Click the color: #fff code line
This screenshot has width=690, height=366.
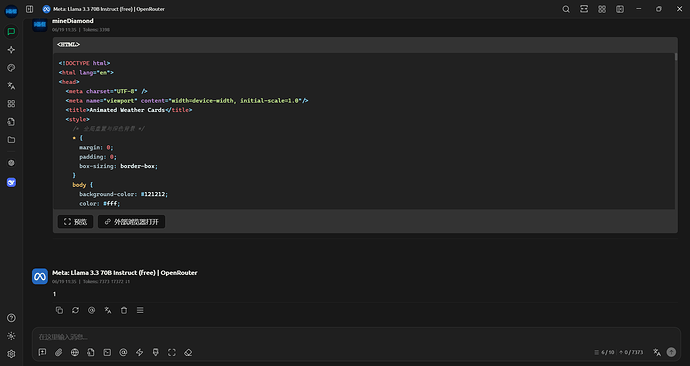[x=99, y=204]
